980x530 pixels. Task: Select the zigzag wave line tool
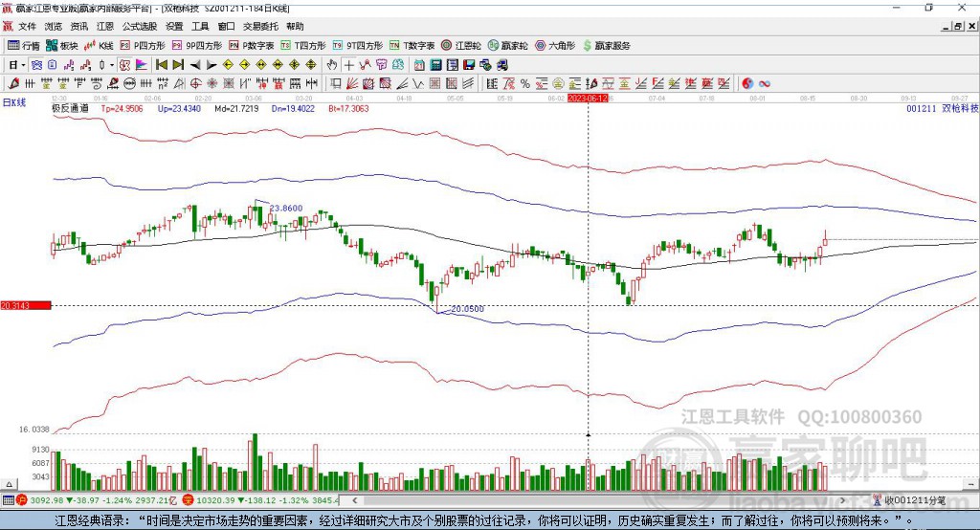pyautogui.click(x=417, y=83)
